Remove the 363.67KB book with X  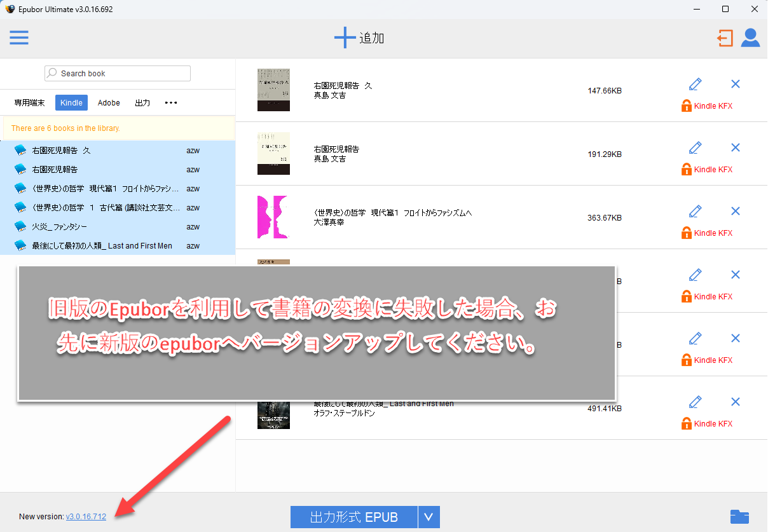[736, 211]
